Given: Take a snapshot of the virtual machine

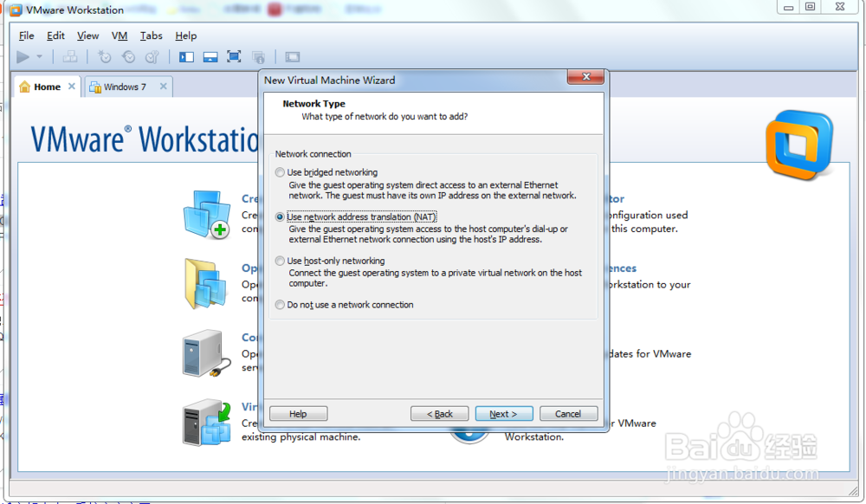Looking at the screenshot, I should tap(104, 56).
